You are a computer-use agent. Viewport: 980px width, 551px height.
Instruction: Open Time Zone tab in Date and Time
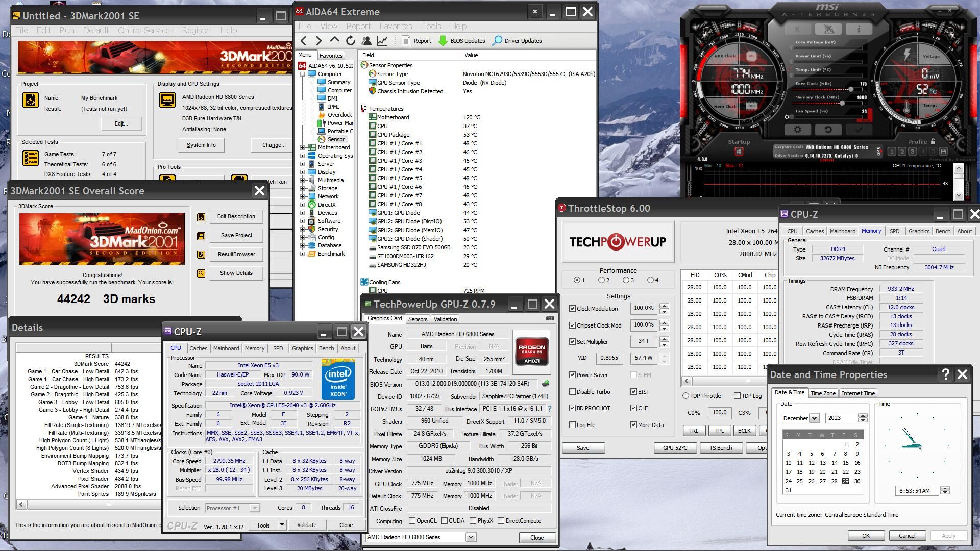[x=823, y=393]
